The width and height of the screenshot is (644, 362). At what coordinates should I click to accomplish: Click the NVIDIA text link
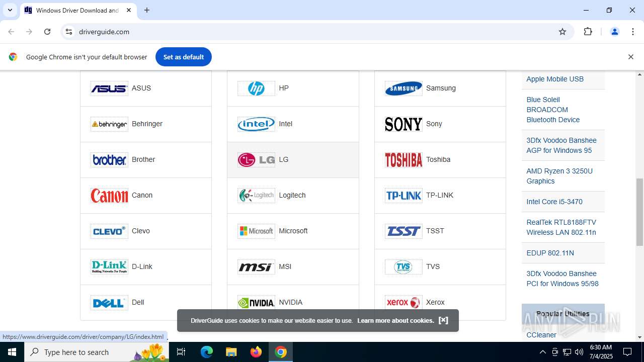pyautogui.click(x=291, y=302)
